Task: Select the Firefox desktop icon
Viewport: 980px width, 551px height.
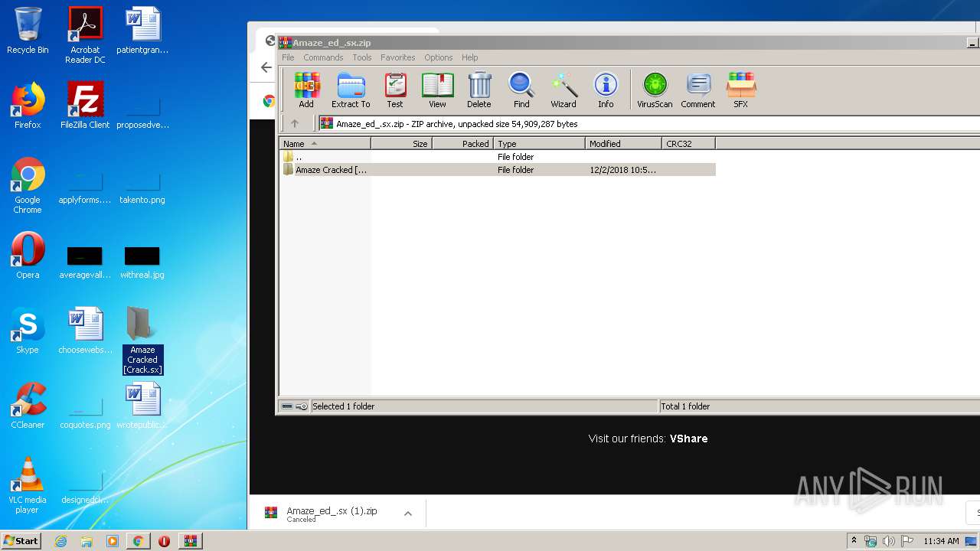Action: tap(28, 106)
